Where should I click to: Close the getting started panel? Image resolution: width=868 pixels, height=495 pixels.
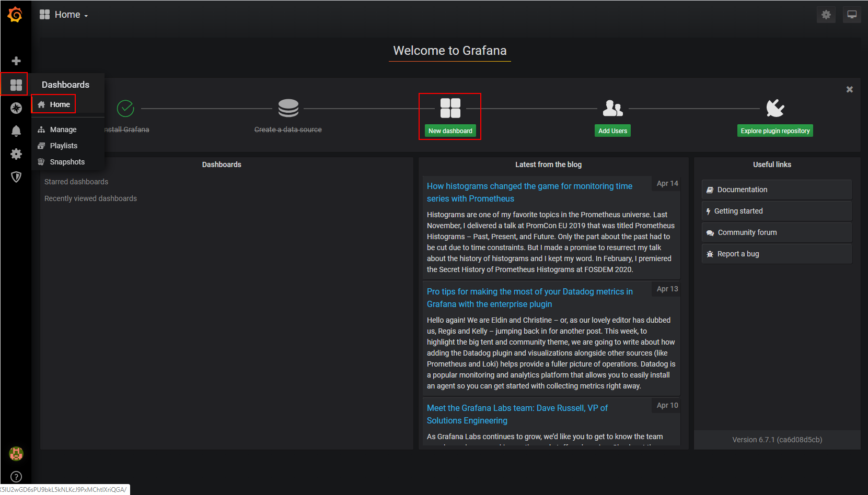click(850, 89)
